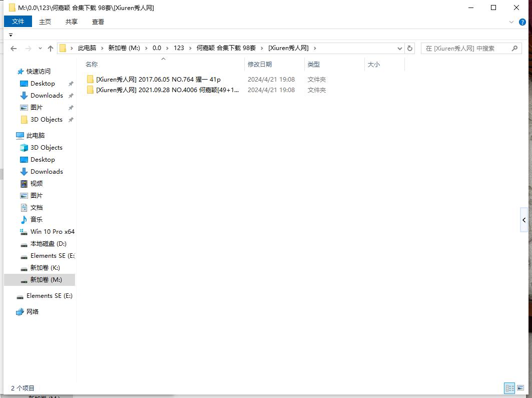This screenshot has height=398, width=532.
Task: Click the Back navigation arrow
Action: (x=14, y=49)
